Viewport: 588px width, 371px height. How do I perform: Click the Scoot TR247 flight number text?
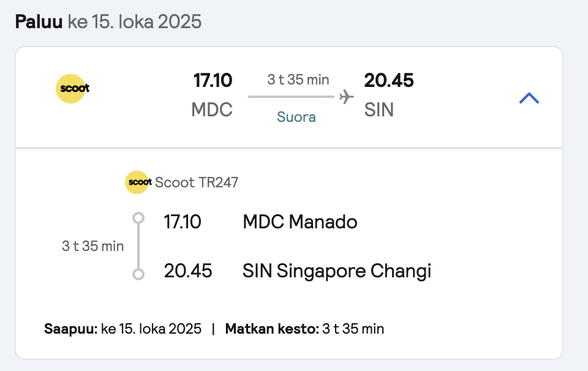pos(197,182)
